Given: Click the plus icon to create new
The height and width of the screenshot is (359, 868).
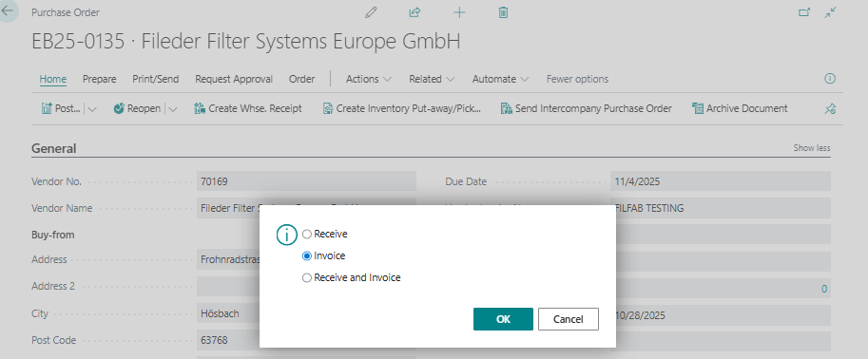Looking at the screenshot, I should point(459,12).
